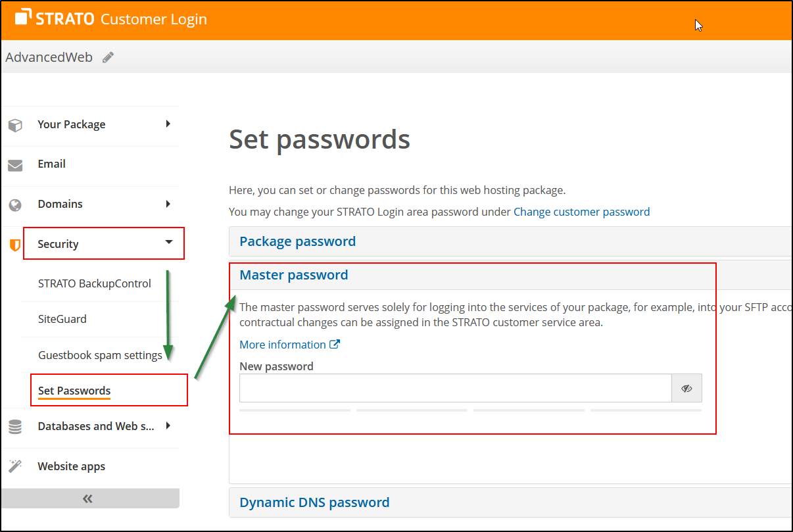Click the pencil icon next to AdvancedWeb
793x532 pixels.
tap(108, 57)
